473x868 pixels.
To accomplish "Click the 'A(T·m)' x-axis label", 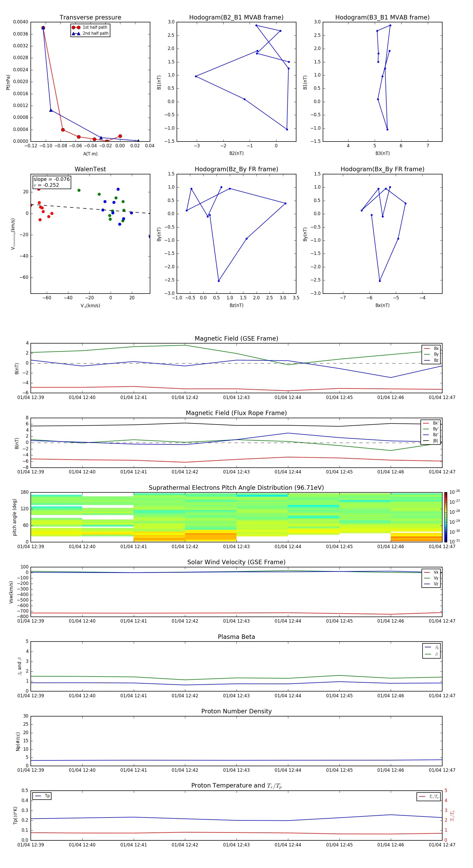I will click(90, 154).
